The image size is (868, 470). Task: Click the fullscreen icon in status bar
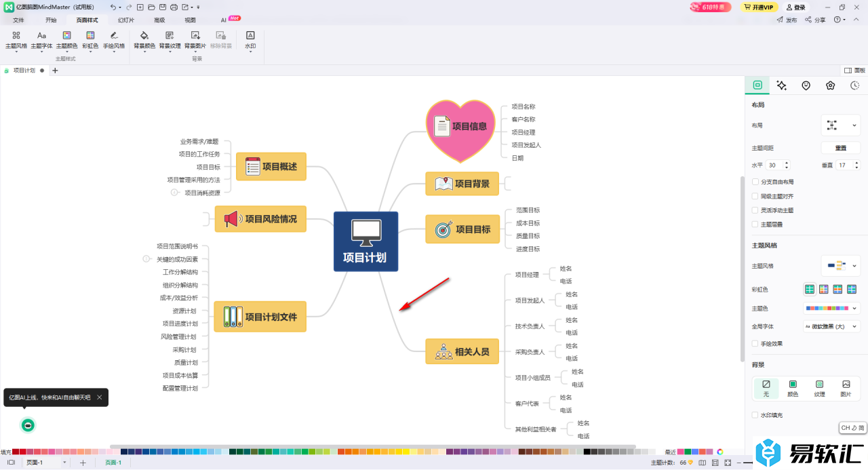click(x=728, y=463)
